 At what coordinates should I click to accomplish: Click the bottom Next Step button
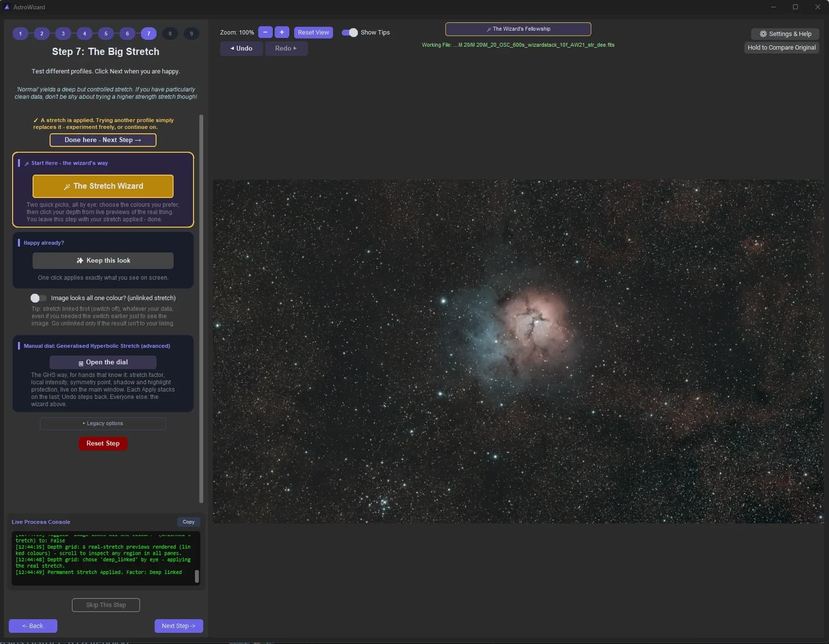179,626
